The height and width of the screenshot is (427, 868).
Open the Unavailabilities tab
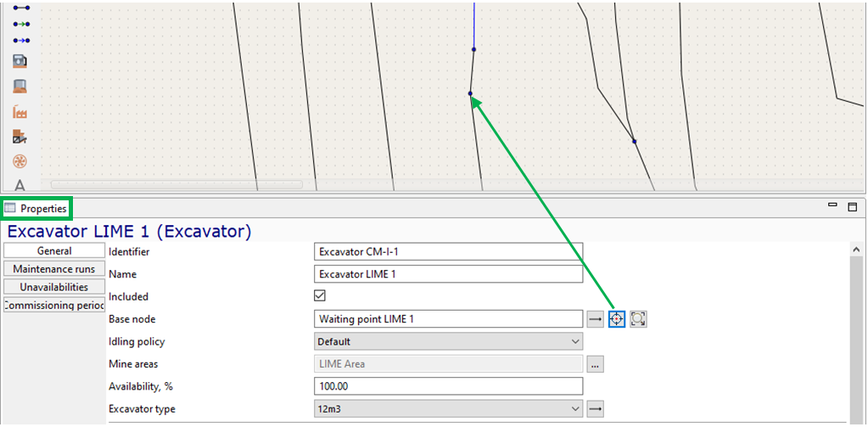[x=54, y=287]
